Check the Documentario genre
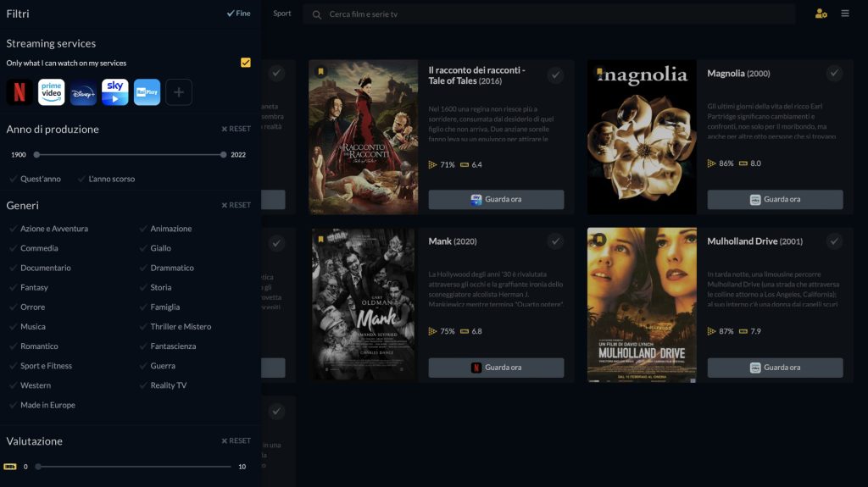Image resolution: width=868 pixels, height=487 pixels. click(x=39, y=268)
